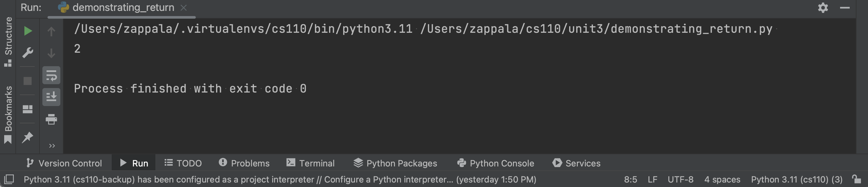Open the Python Console tab
Image resolution: width=868 pixels, height=187 pixels.
tap(495, 163)
